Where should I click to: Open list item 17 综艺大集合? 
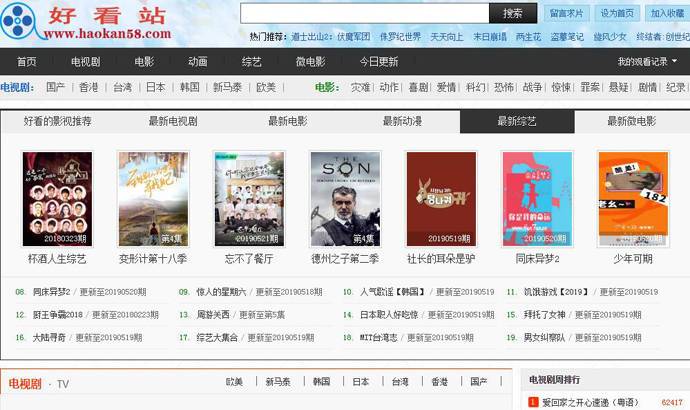(x=217, y=337)
